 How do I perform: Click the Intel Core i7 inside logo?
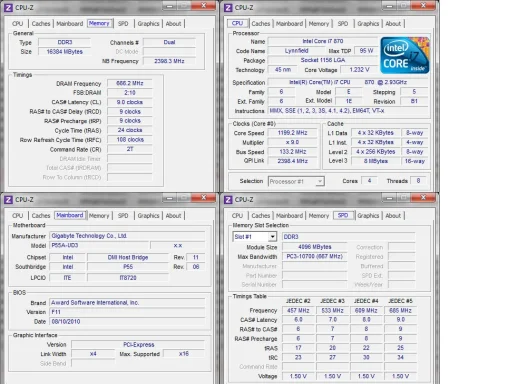click(x=405, y=55)
